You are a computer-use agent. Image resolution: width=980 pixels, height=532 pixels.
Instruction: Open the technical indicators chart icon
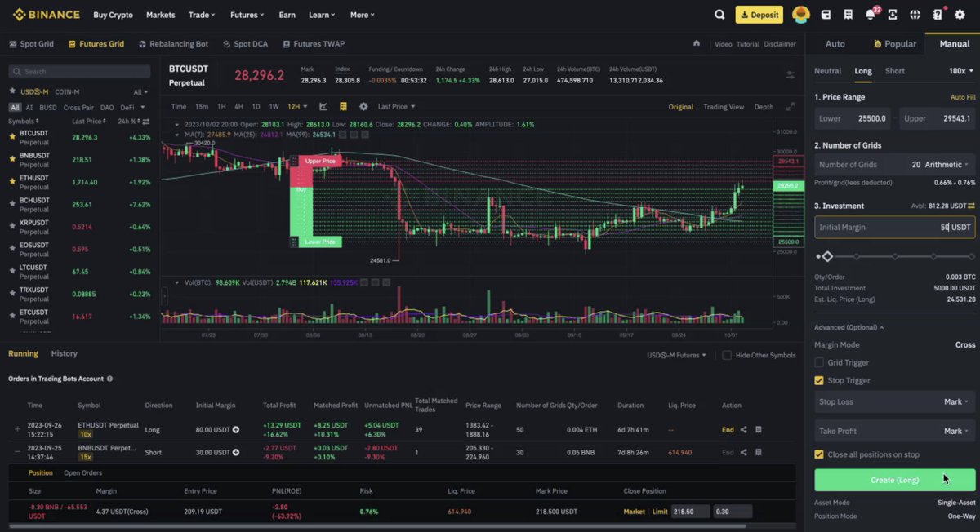[323, 106]
